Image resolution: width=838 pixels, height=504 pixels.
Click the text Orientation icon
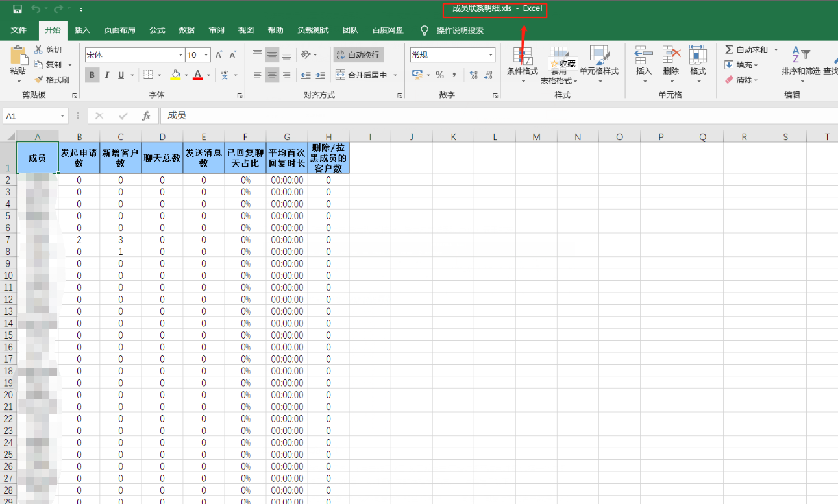pyautogui.click(x=305, y=54)
